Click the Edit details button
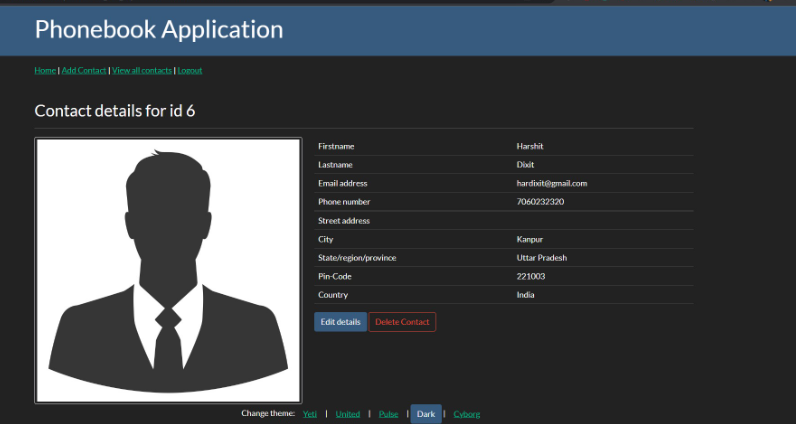Image resolution: width=796 pixels, height=424 pixels. [x=341, y=322]
